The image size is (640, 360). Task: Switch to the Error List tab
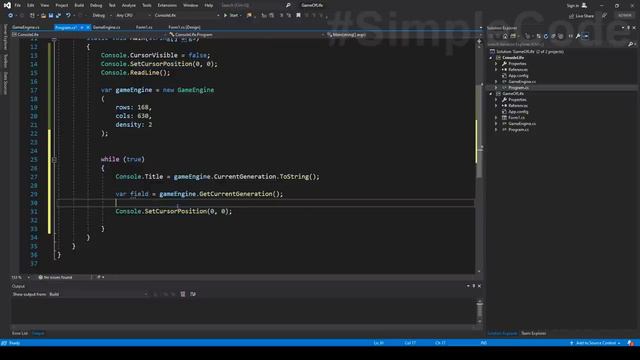coord(20,333)
